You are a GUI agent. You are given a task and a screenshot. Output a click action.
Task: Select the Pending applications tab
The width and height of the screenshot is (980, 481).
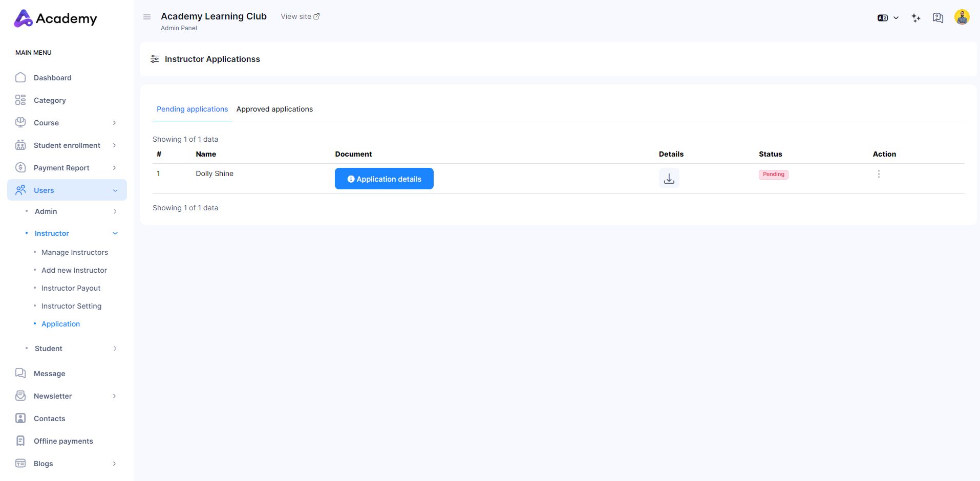(x=192, y=109)
